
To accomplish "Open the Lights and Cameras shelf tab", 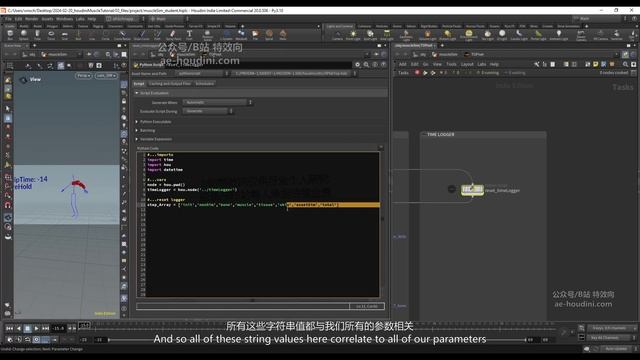I will [340, 26].
